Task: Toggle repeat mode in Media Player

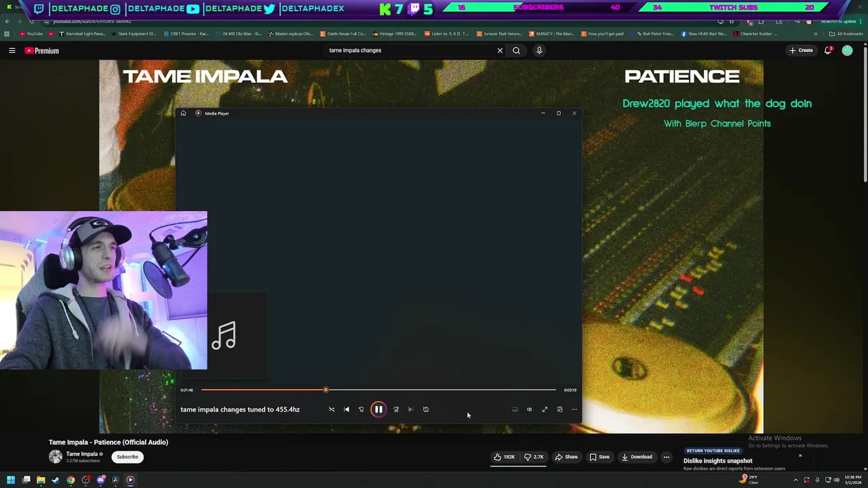Action: click(x=426, y=409)
